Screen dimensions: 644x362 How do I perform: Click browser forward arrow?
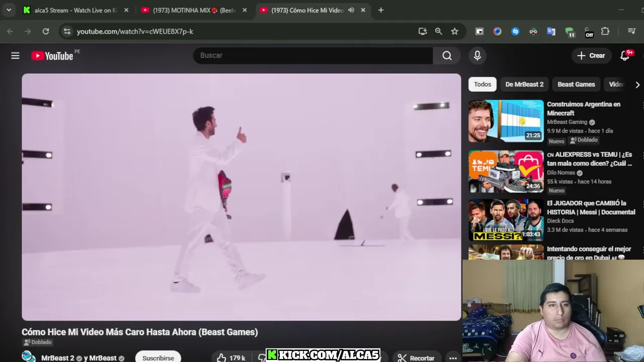[28, 31]
